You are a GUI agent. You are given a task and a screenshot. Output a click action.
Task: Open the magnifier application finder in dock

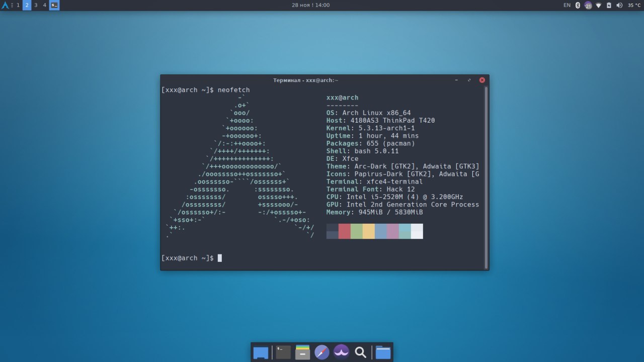[360, 352]
